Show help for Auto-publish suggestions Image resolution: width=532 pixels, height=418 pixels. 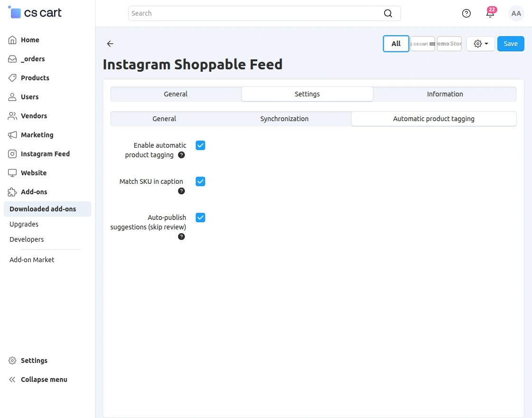181,237
